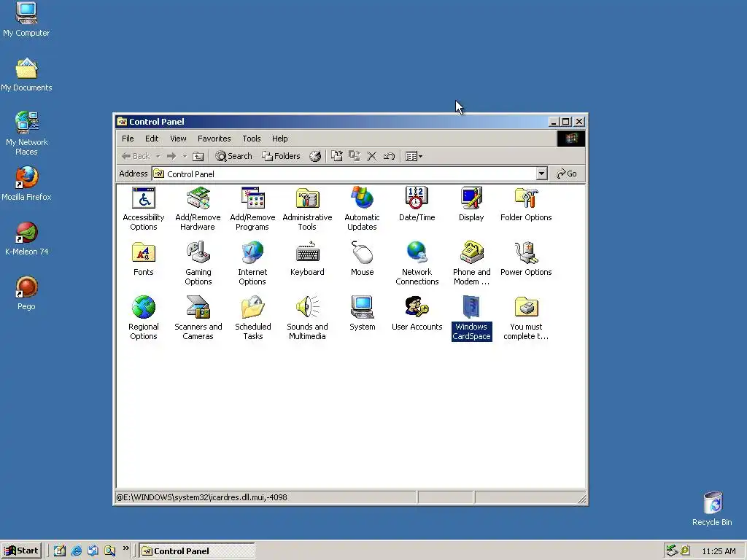747x560 pixels.
Task: Select Pego desktop shortcut
Action: (x=26, y=293)
